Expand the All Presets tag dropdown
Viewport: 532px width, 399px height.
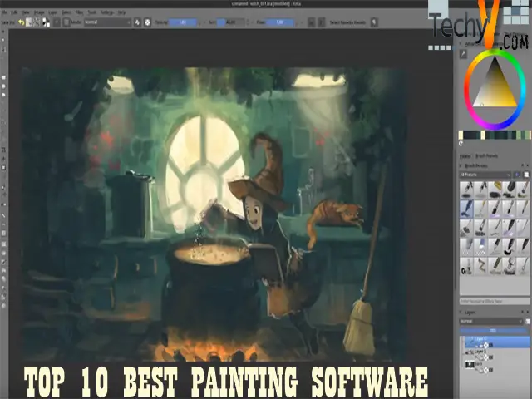coord(485,175)
